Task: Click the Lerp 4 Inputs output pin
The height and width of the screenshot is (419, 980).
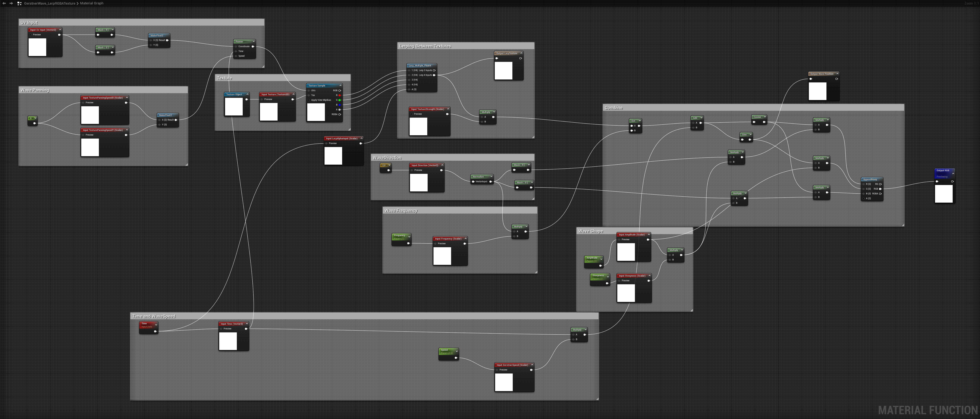Action: pos(434,75)
